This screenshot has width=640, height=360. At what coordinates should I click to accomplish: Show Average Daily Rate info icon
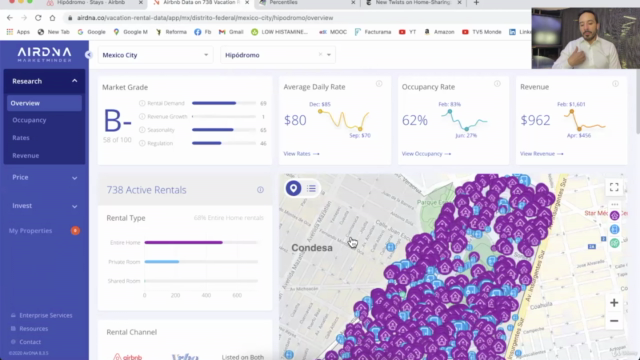379,84
